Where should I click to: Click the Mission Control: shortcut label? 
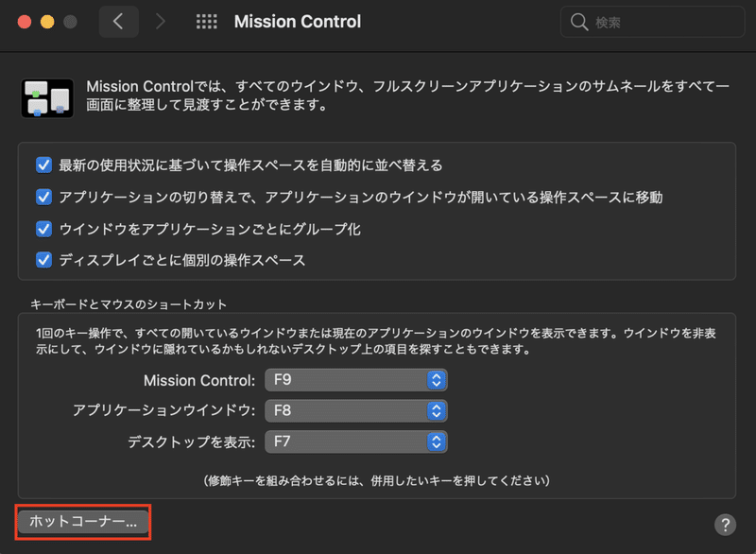[x=199, y=380]
